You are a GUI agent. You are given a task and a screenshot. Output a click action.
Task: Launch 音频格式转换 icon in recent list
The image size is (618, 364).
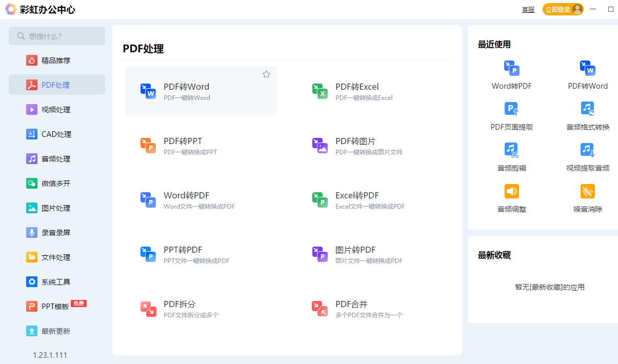[x=588, y=109]
